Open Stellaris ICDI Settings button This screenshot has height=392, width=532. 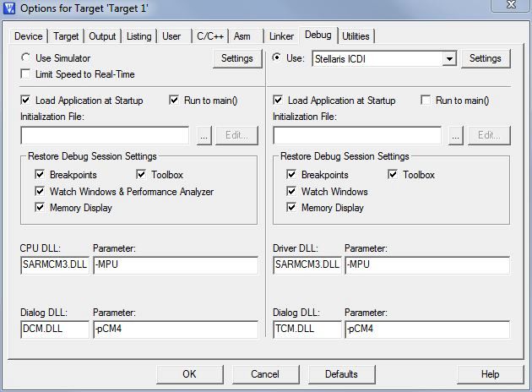[x=486, y=58]
